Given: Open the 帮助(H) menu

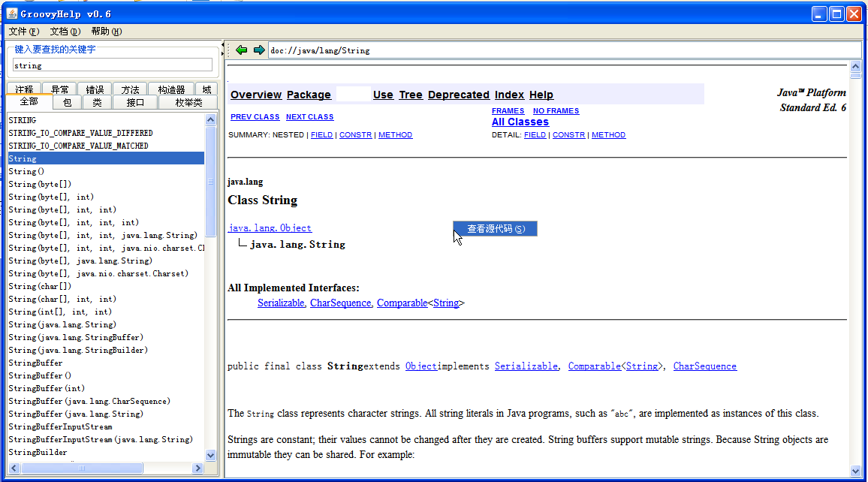Looking at the screenshot, I should coord(107,32).
